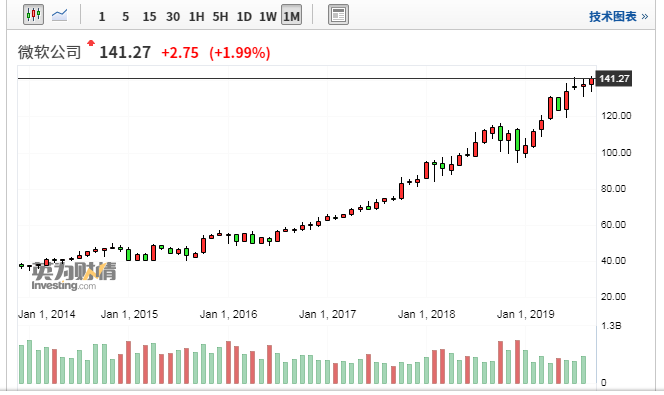Switch chart to 5H interval

(x=220, y=17)
